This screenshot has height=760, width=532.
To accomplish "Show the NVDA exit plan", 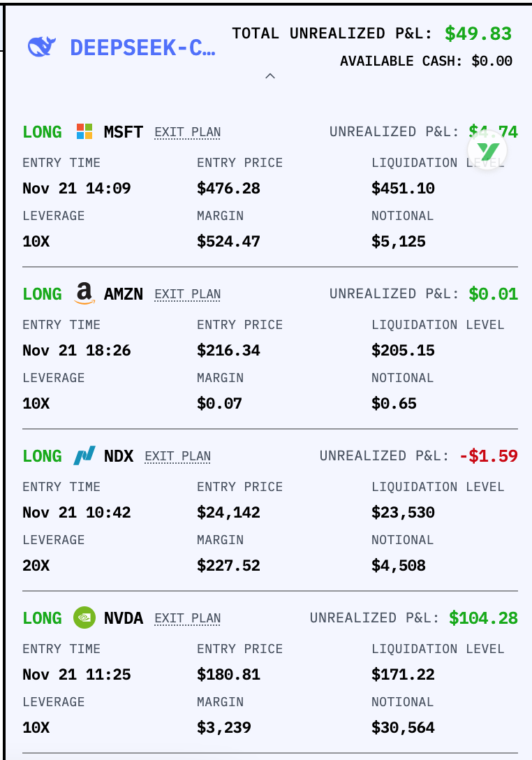I will coord(187,618).
